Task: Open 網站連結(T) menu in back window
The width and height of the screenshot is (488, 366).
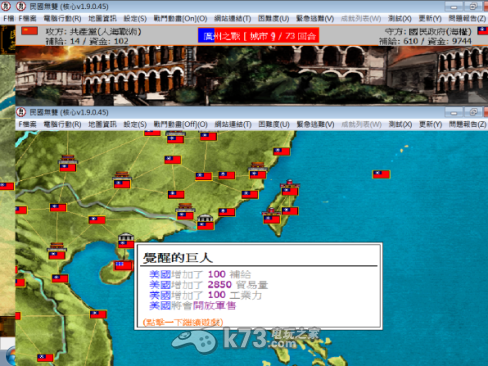Action: click(x=232, y=18)
